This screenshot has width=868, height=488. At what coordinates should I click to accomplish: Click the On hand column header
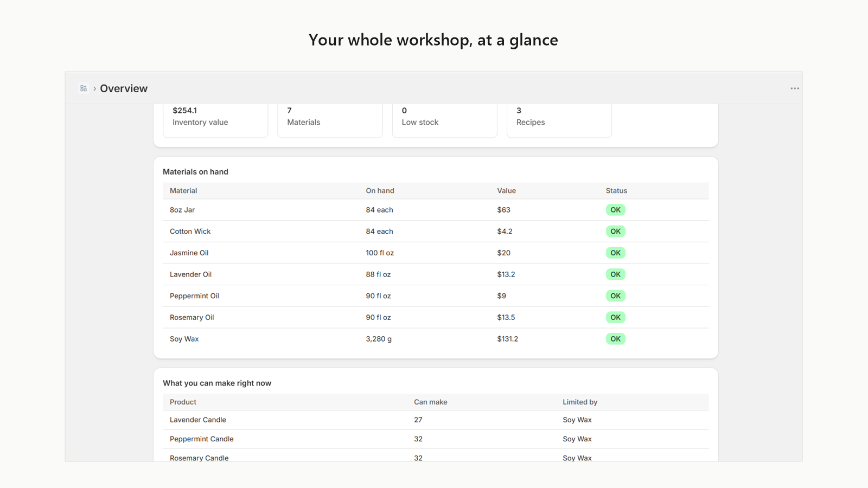click(x=380, y=191)
